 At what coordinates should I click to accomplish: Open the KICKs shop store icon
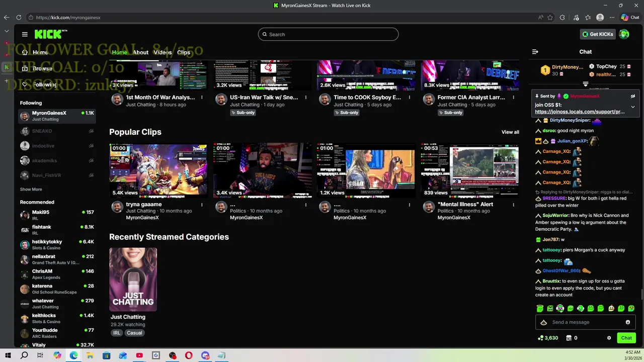coord(569,338)
